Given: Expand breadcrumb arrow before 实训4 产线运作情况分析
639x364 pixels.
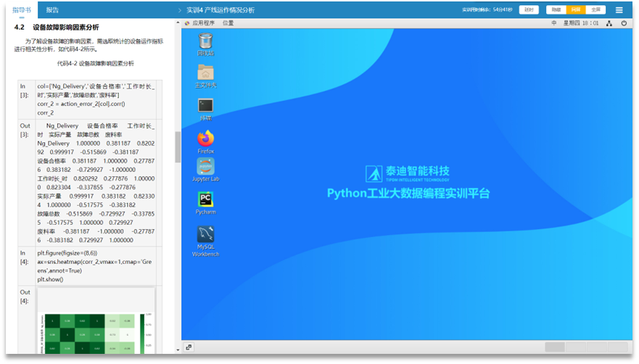Looking at the screenshot, I should click(x=179, y=10).
